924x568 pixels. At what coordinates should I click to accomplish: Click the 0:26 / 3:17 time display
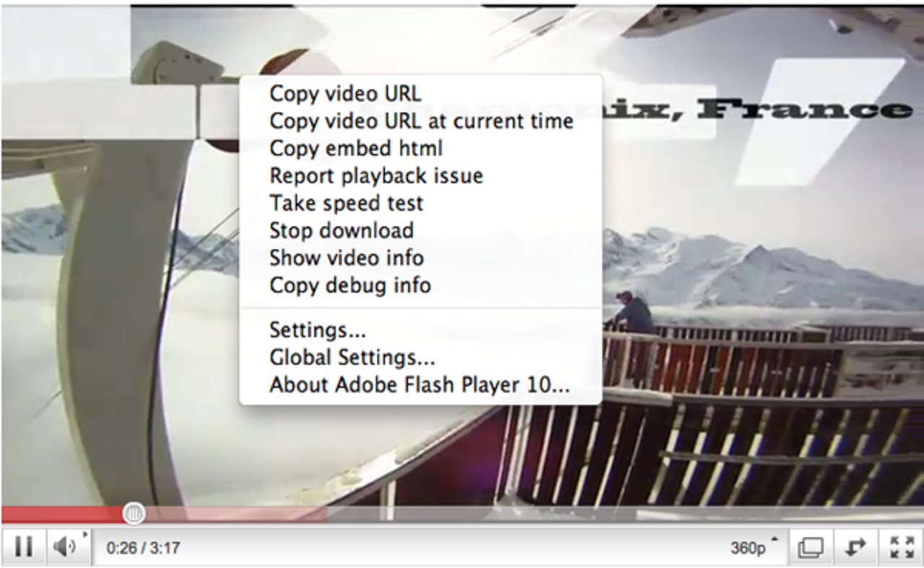(x=143, y=548)
